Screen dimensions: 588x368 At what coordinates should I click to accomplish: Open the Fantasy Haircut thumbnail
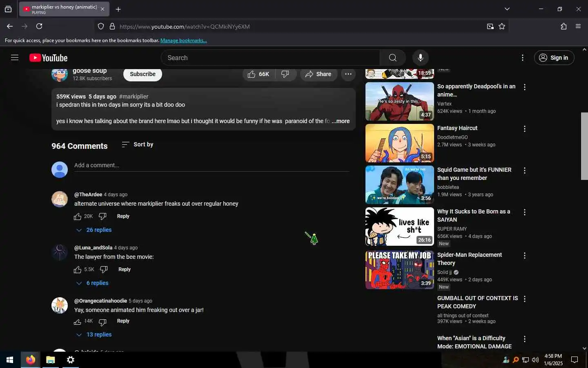(399, 143)
